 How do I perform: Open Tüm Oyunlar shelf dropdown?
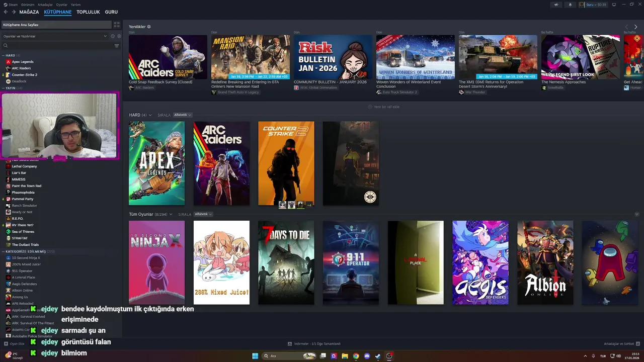click(x=171, y=214)
